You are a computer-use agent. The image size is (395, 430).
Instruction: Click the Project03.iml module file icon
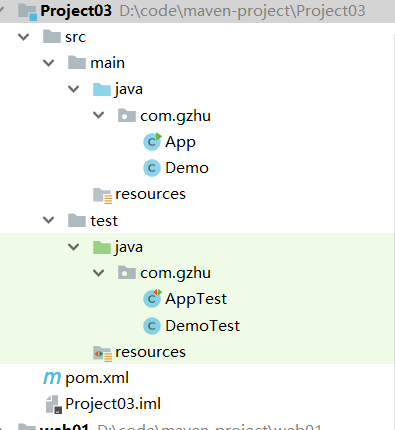pos(54,404)
